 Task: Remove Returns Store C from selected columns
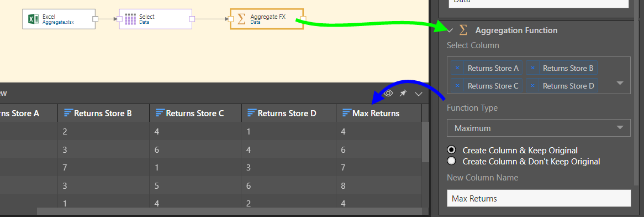[x=457, y=86]
